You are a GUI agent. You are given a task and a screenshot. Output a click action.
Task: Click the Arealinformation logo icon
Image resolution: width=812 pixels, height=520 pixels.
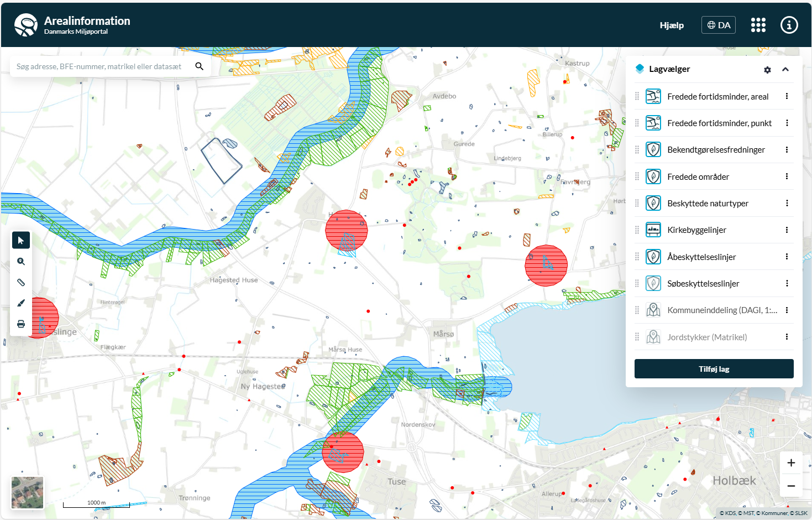26,25
